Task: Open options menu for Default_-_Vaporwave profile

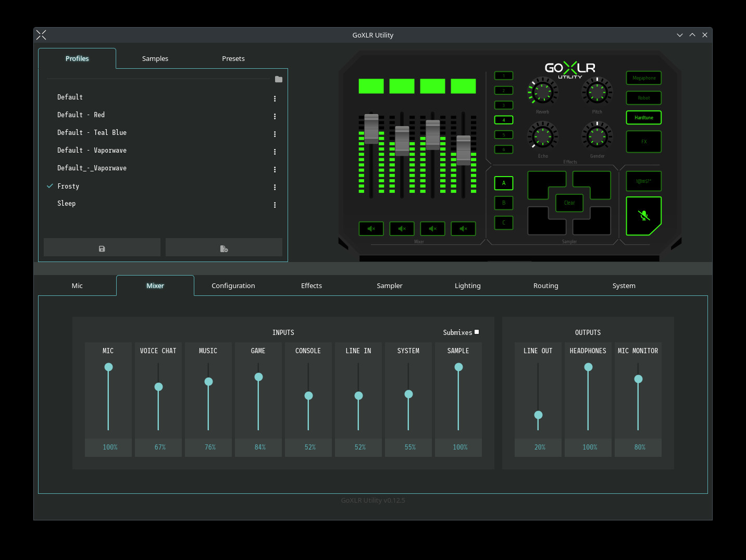Action: 275,169
